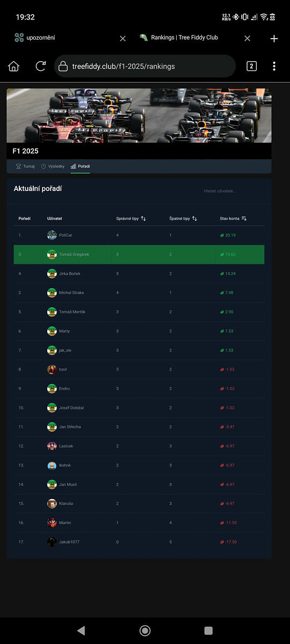
Task: Tap the Android back navigation button
Action: tap(81, 631)
